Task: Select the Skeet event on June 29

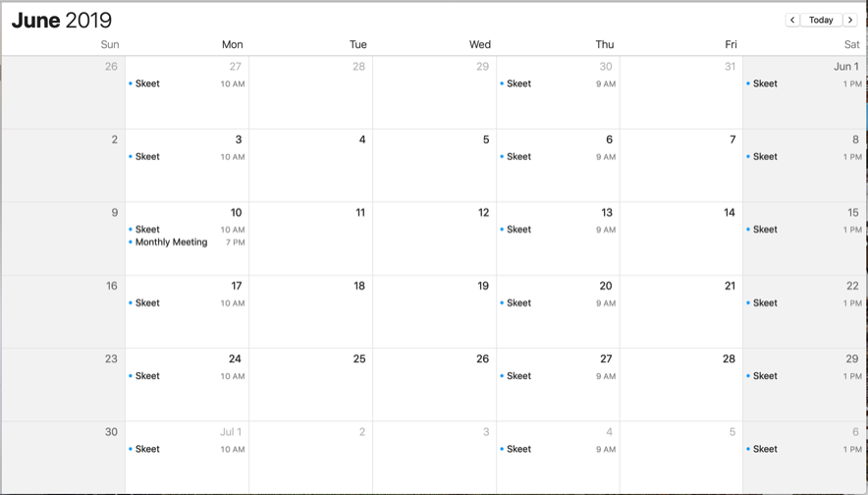Action: (x=804, y=376)
